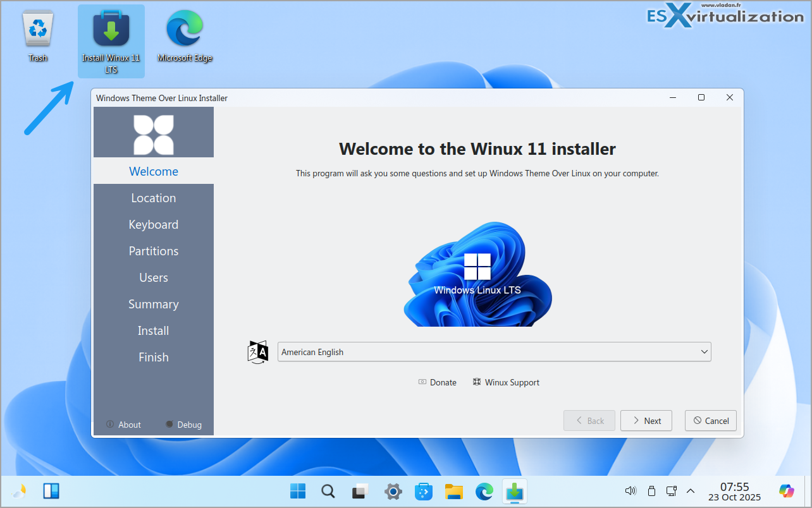812x508 pixels.
Task: Toggle the Debug option in sidebar
Action: [183, 425]
